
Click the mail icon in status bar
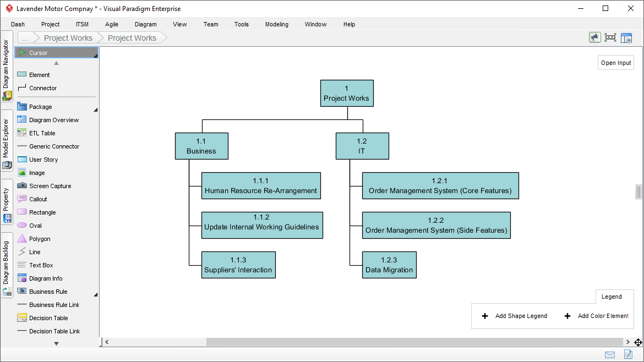(610, 355)
